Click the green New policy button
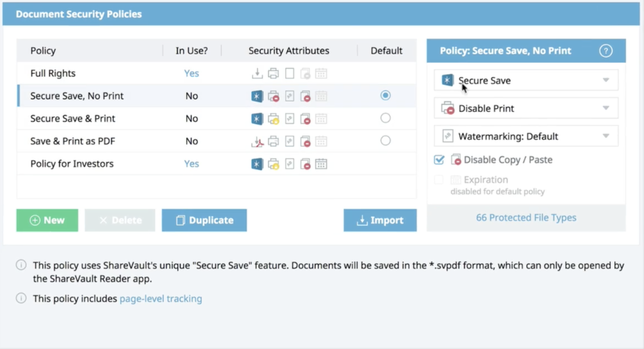The width and height of the screenshot is (644, 349). coord(47,220)
